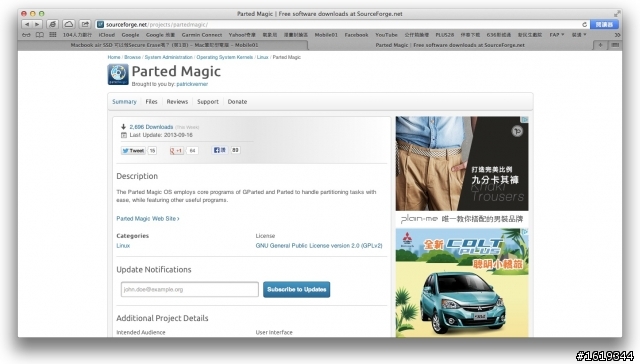
Task: Open the Facebook bookmark
Action: click(356, 35)
